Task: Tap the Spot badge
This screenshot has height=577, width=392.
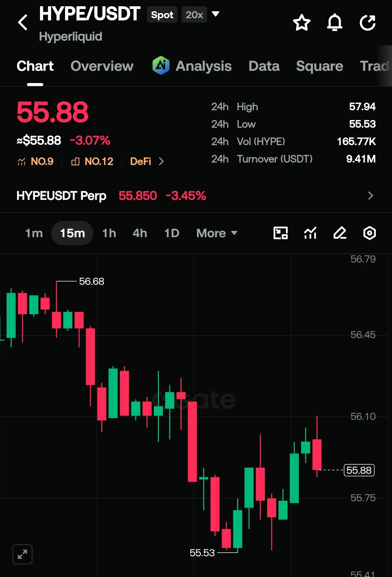Action: (162, 15)
